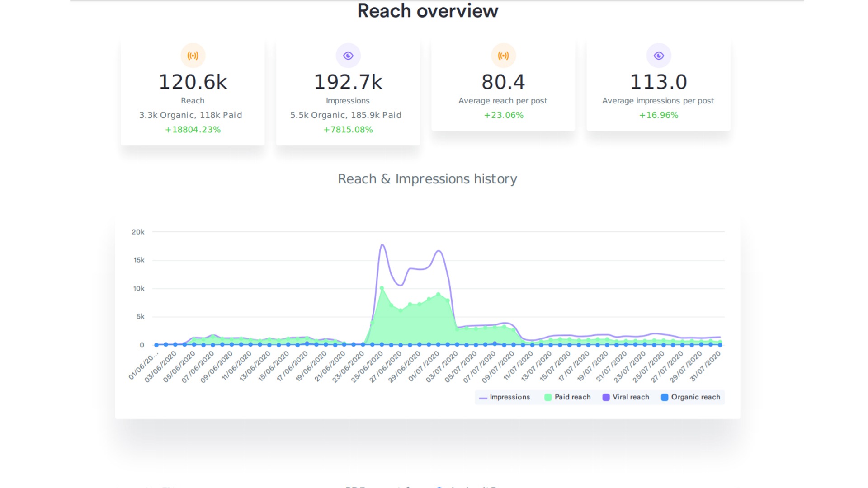The height and width of the screenshot is (488, 868).
Task: Click the Reach overview heading
Action: click(x=427, y=11)
